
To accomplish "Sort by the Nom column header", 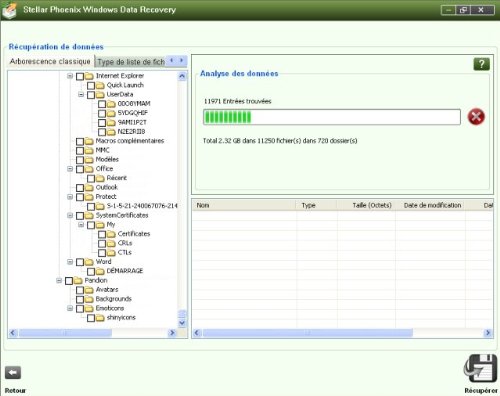I will [244, 205].
